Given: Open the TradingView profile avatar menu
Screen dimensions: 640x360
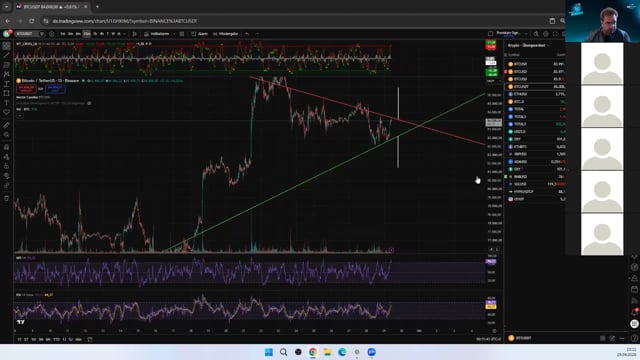Looking at the screenshot, I should [7, 34].
